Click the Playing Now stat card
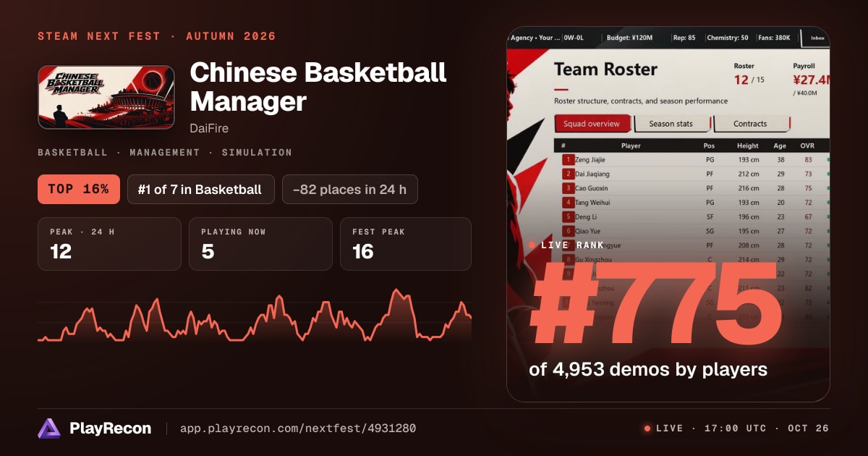 point(260,244)
